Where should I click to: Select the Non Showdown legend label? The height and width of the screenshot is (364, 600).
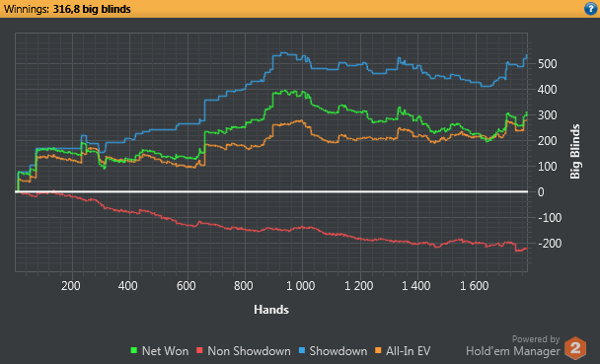click(249, 351)
